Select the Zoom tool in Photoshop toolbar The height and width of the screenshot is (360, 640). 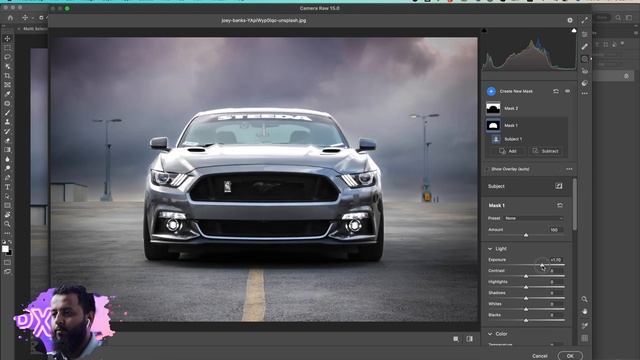tap(7, 224)
